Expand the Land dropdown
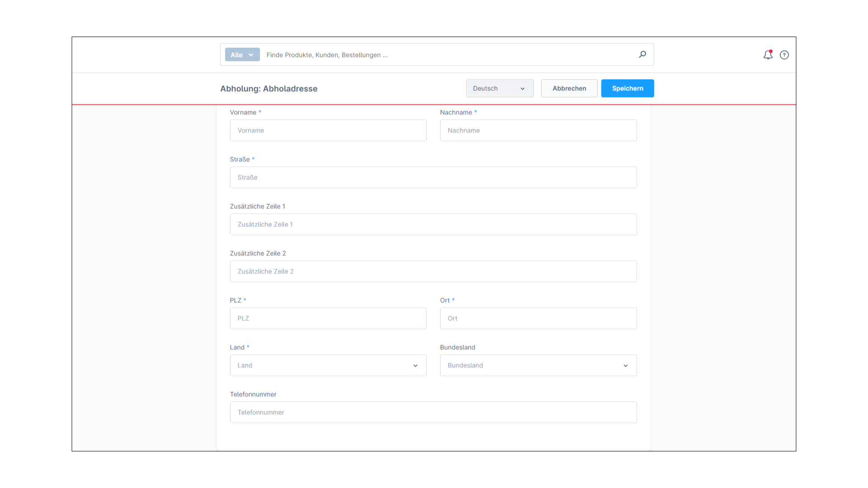The width and height of the screenshot is (868, 488). (328, 365)
